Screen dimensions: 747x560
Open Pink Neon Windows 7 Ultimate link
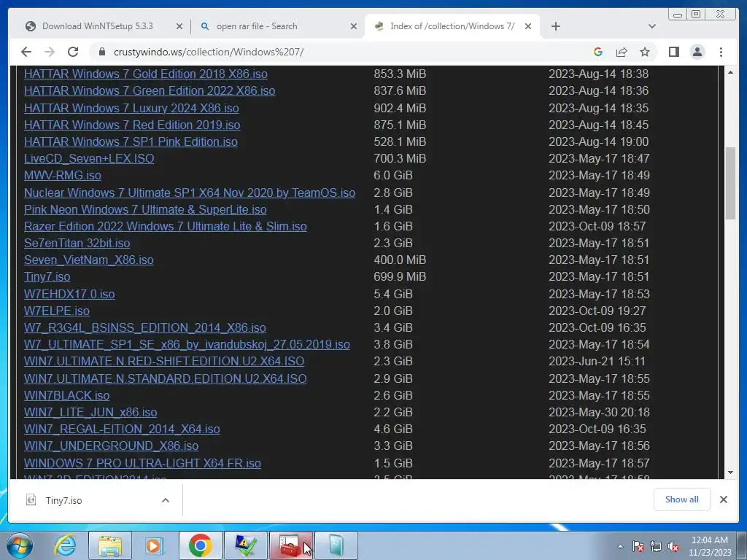coord(145,209)
